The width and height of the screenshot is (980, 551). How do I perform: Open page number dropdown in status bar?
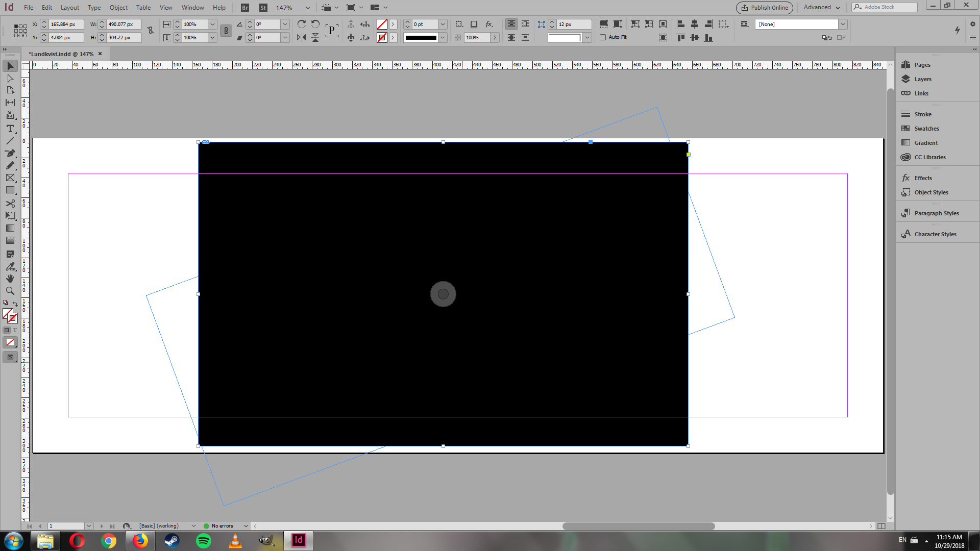(89, 526)
